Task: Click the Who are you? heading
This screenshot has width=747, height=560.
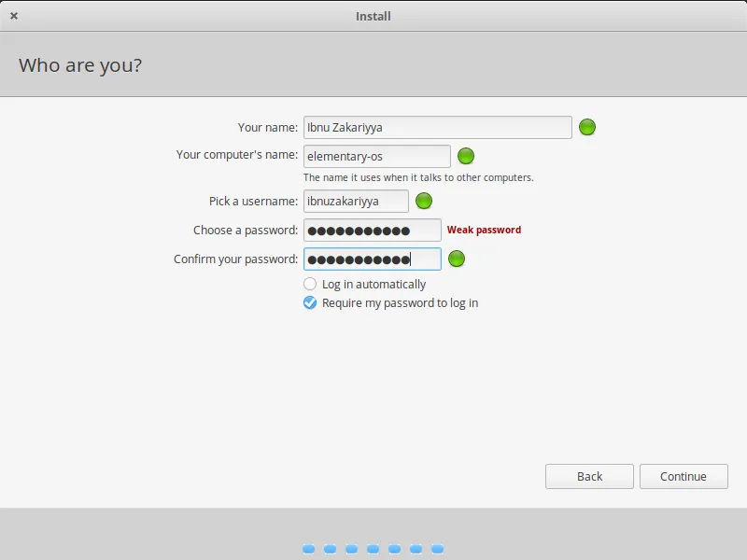Action: pos(80,65)
